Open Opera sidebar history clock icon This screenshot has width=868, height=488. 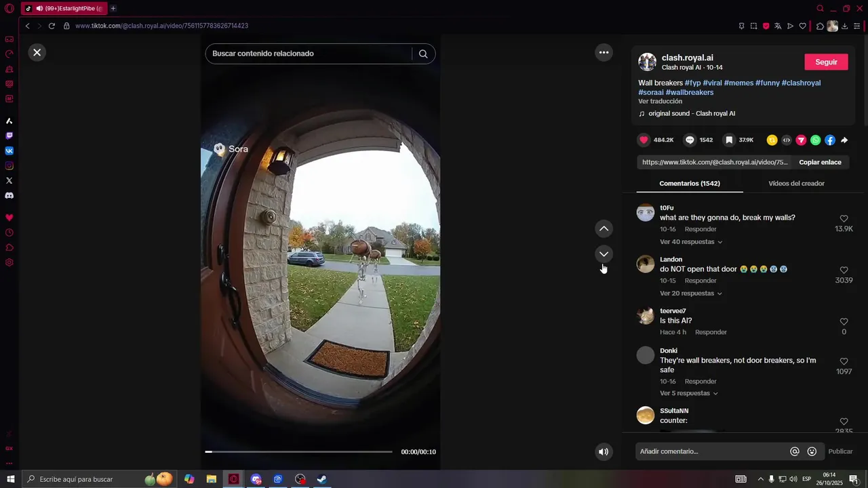9,232
